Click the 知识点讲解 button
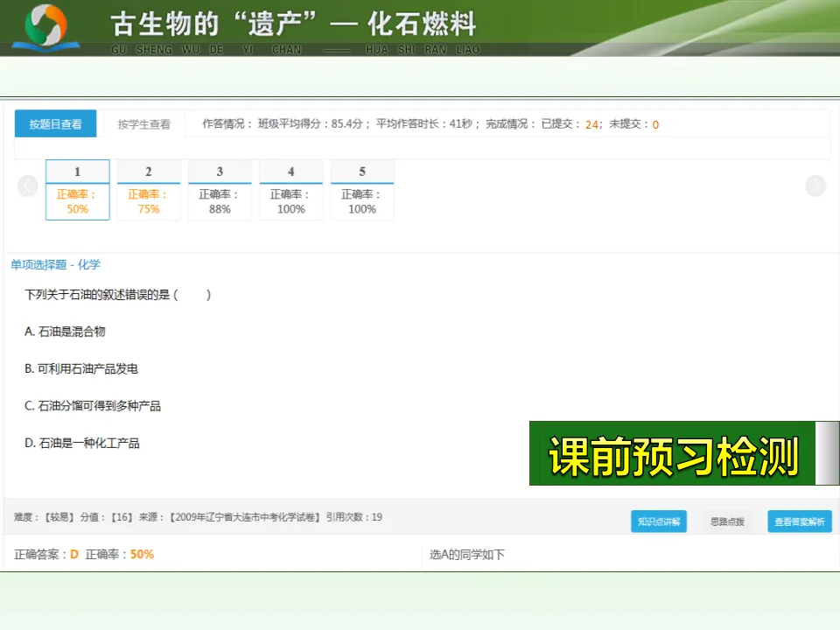 (x=659, y=521)
